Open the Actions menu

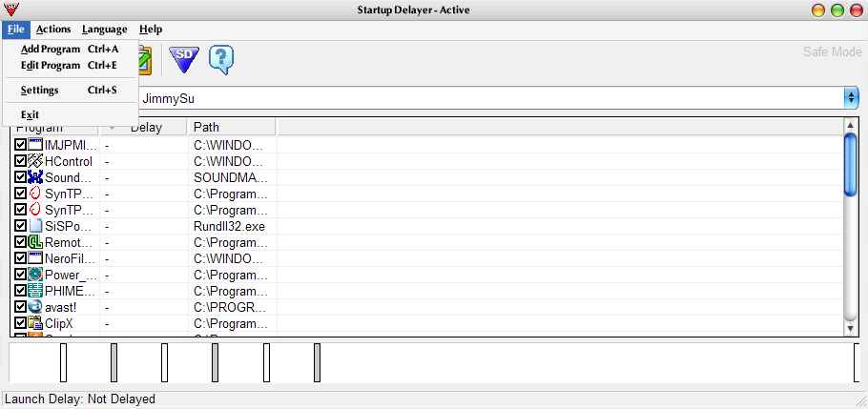point(53,30)
